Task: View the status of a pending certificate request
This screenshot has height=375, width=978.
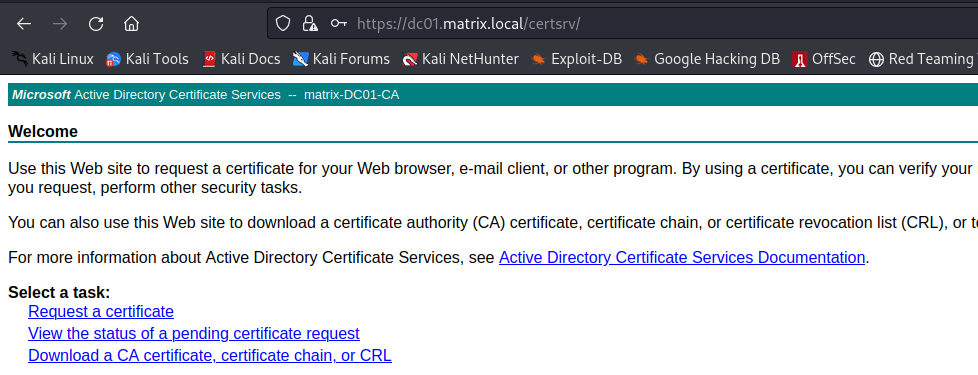Action: [194, 333]
